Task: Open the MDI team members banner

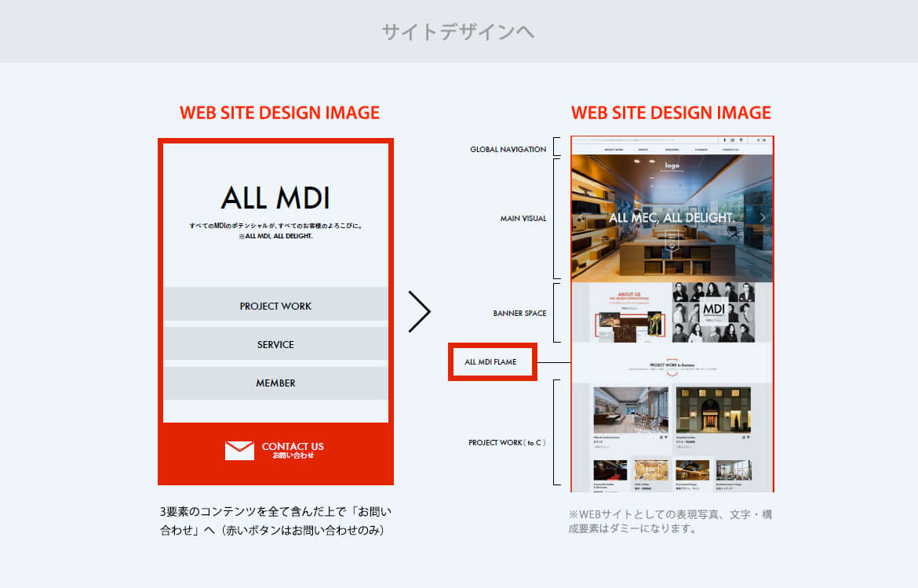Action: point(713,313)
